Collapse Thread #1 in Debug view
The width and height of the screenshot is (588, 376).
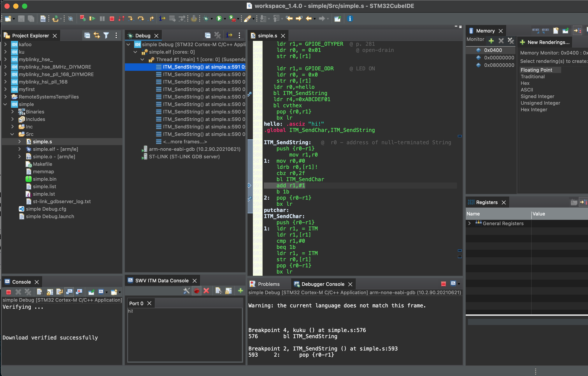(143, 59)
